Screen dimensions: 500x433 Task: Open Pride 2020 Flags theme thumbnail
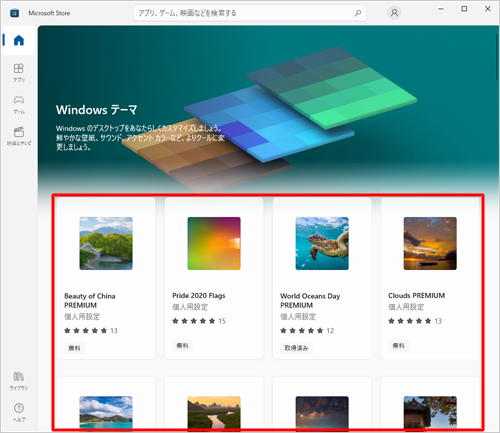(x=214, y=243)
